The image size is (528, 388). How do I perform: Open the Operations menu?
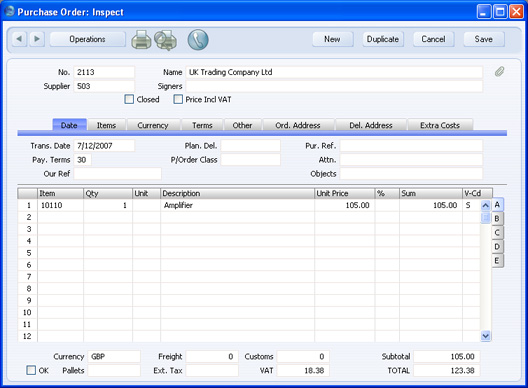pyautogui.click(x=88, y=39)
